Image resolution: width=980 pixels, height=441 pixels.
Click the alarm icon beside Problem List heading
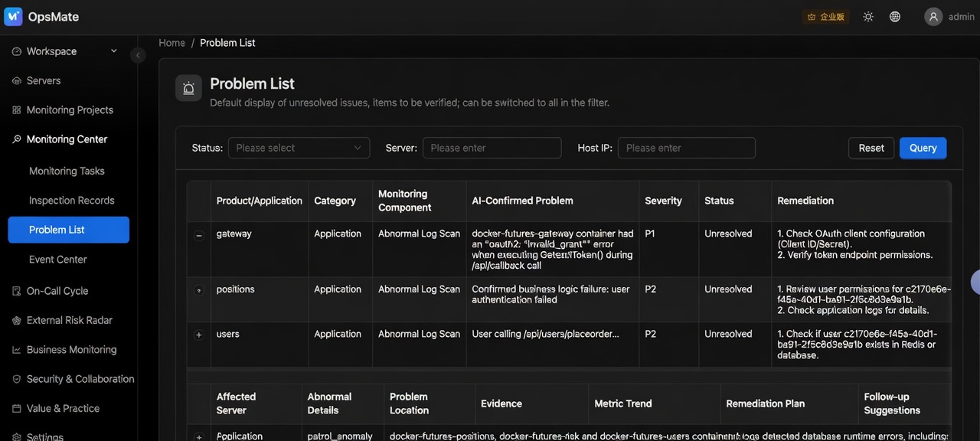188,88
